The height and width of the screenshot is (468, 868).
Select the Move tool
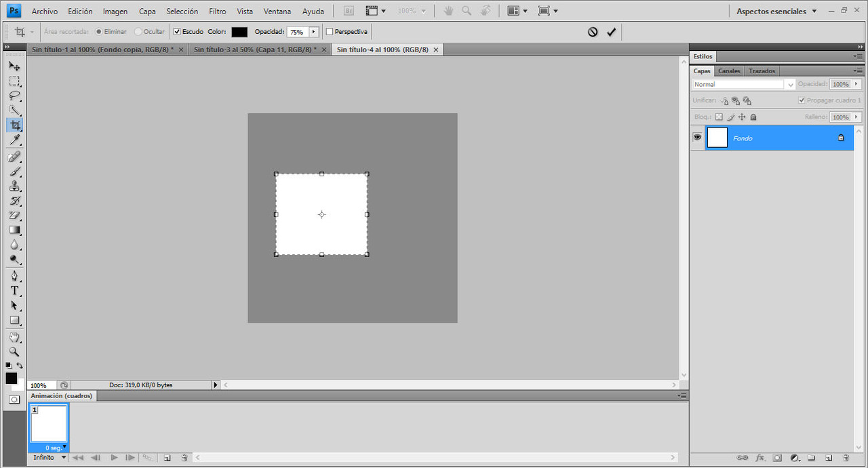14,66
